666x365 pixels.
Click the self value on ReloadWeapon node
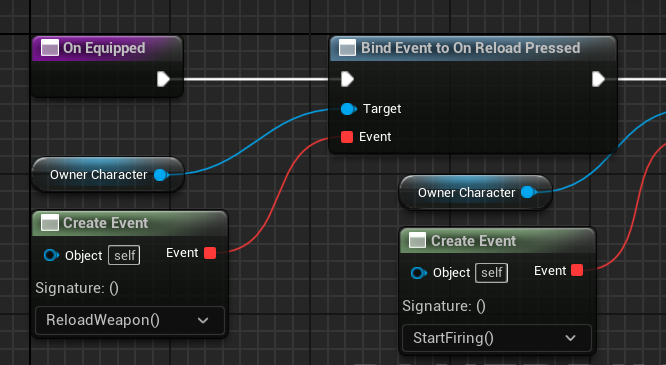[124, 255]
